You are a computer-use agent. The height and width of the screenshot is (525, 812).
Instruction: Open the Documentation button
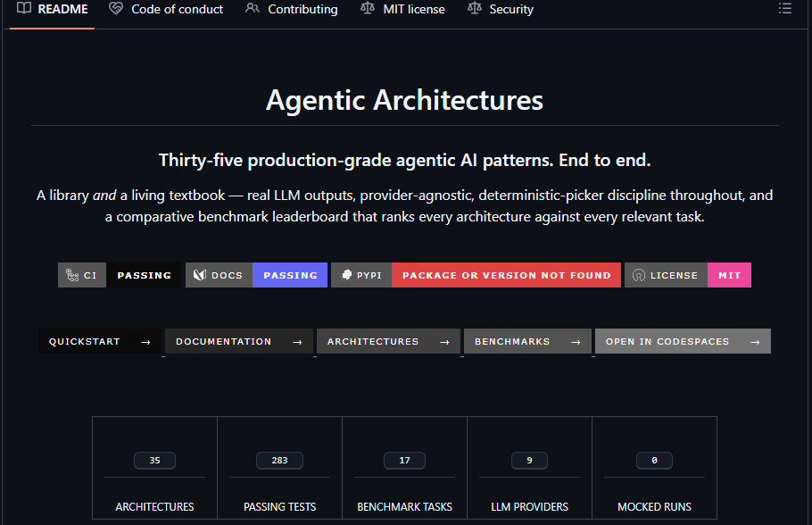click(x=239, y=342)
